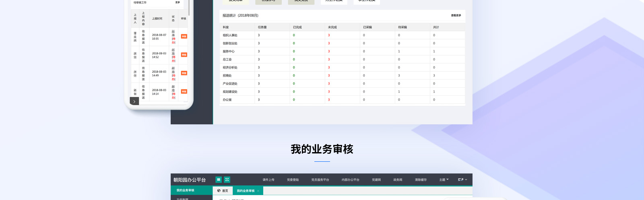Viewport: 644px width, 200px height.
Task: Open 内部办公平台 in the top bar
Action: pyautogui.click(x=350, y=180)
